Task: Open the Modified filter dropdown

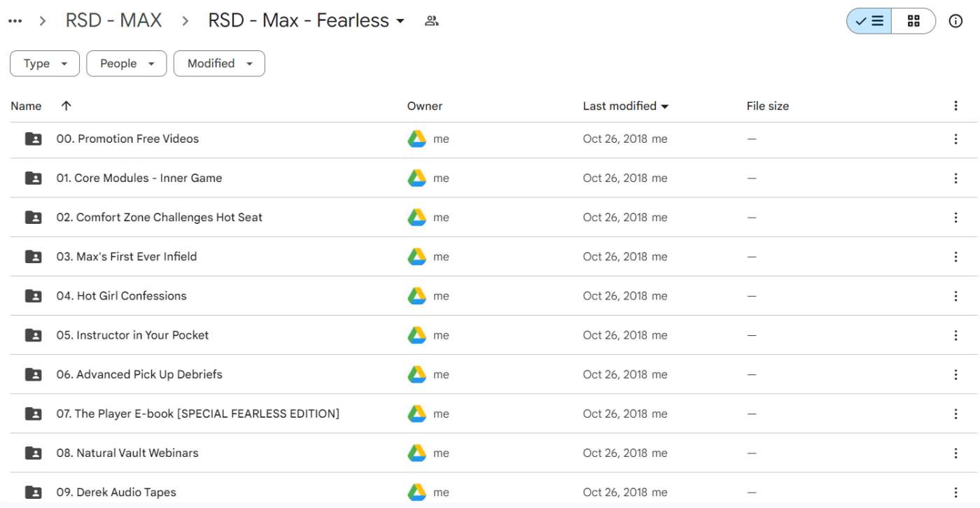Action: (x=219, y=63)
